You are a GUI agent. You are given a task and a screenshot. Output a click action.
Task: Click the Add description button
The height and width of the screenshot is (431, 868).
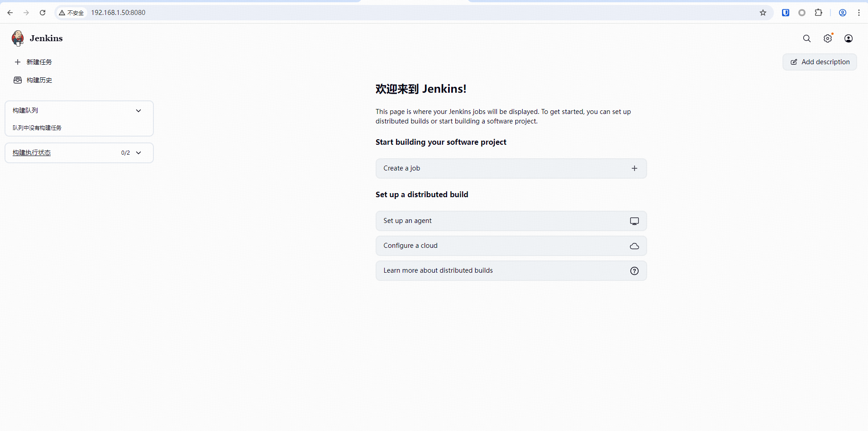click(820, 62)
